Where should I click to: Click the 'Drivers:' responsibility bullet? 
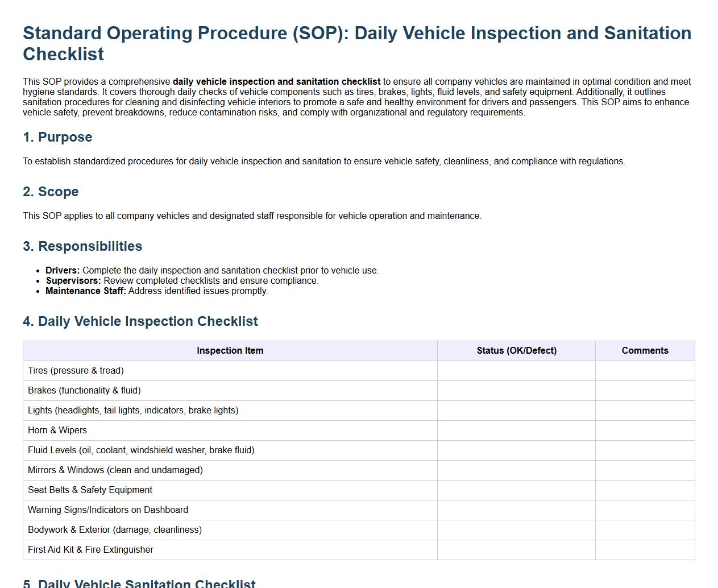63,271
